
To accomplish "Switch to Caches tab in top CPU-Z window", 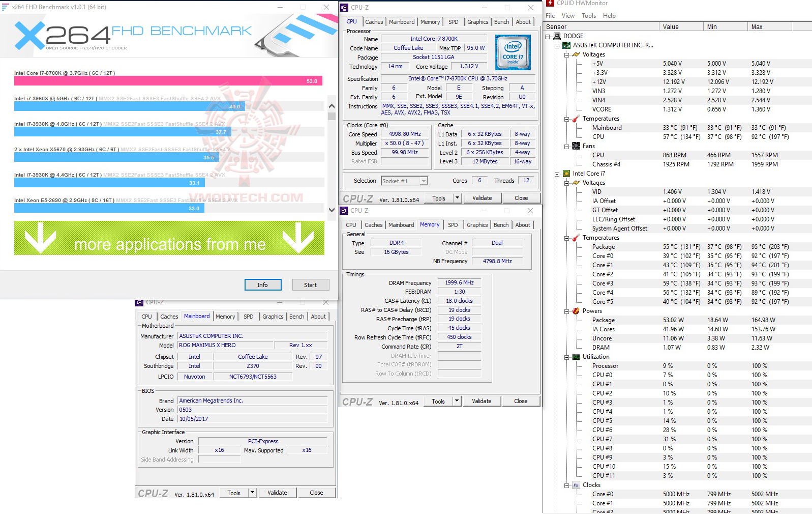I will [374, 22].
